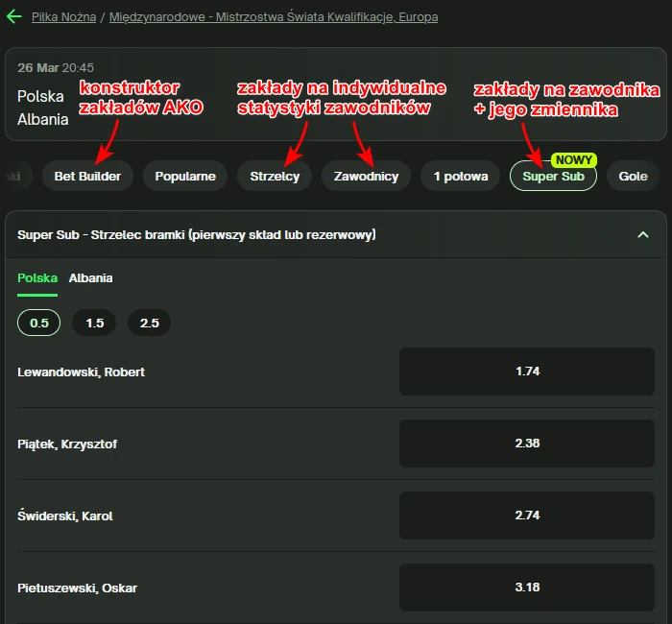This screenshot has height=624, width=672.
Task: Choose the 0.5 goals threshold
Action: pyautogui.click(x=39, y=323)
